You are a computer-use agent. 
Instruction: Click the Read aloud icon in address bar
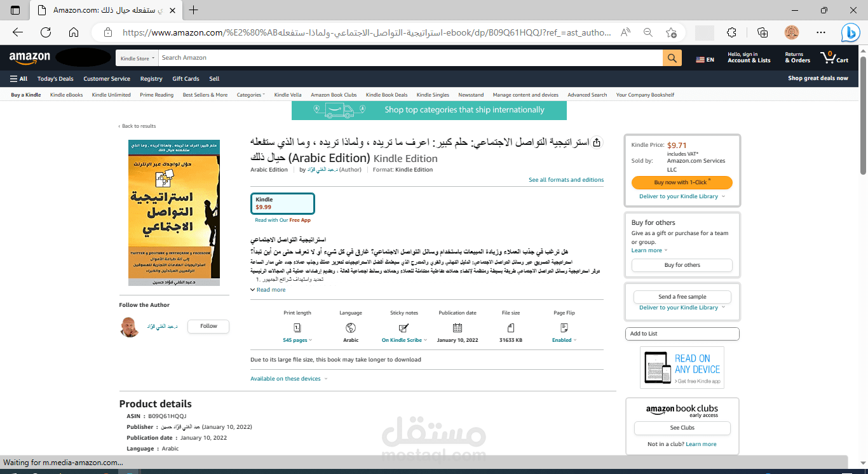click(x=625, y=32)
